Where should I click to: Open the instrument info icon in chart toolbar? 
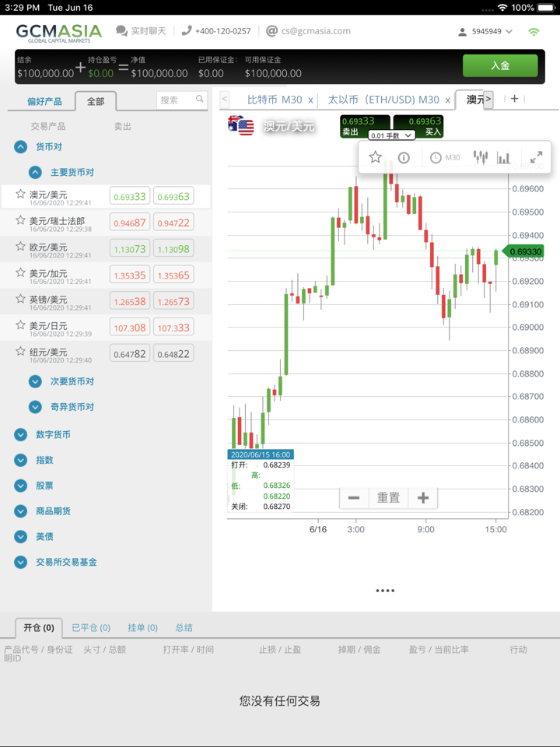coord(404,157)
